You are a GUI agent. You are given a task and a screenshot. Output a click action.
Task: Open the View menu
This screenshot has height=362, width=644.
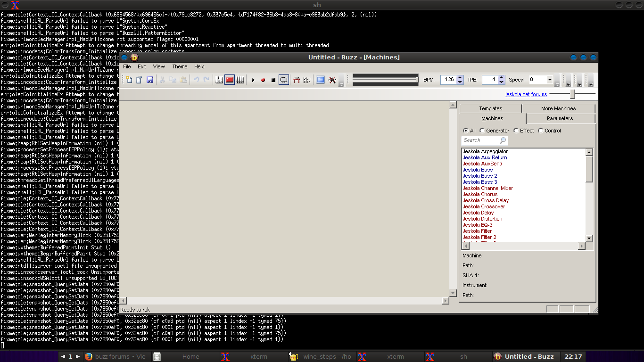(159, 66)
